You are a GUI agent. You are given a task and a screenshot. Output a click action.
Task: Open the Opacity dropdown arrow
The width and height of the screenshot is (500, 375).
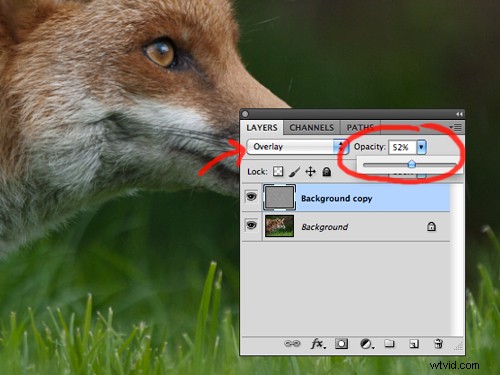click(421, 147)
